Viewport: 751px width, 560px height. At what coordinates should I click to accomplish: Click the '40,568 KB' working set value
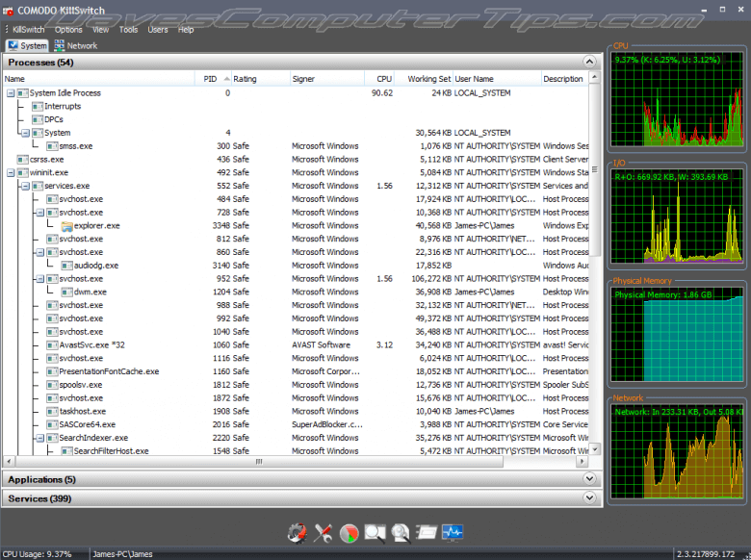pyautogui.click(x=433, y=226)
